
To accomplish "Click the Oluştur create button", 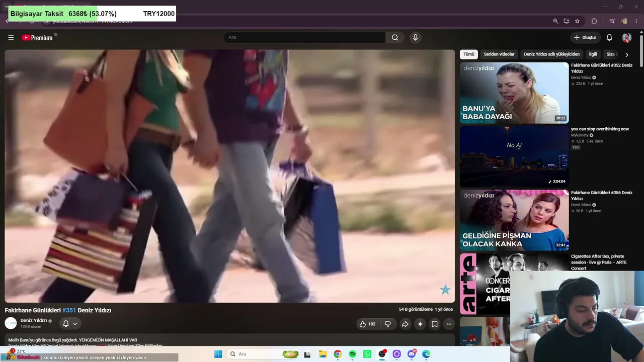I will pyautogui.click(x=585, y=38).
